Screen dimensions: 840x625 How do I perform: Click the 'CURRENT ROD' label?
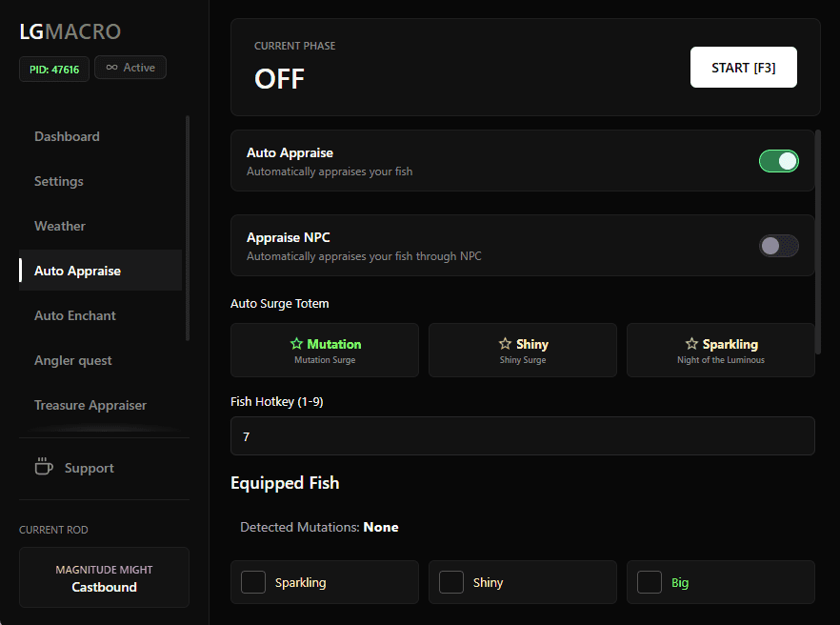(53, 530)
